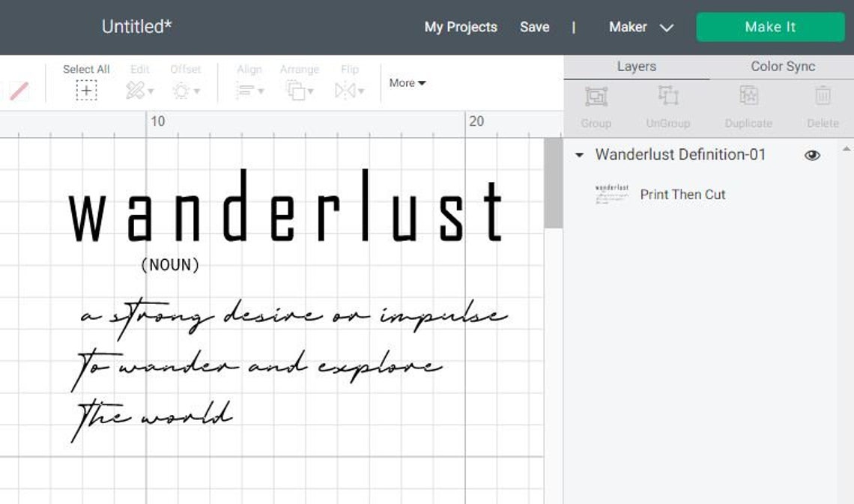Screen dimensions: 854x504
Task: Click the Delete icon in the Layers panel
Action: pos(822,96)
